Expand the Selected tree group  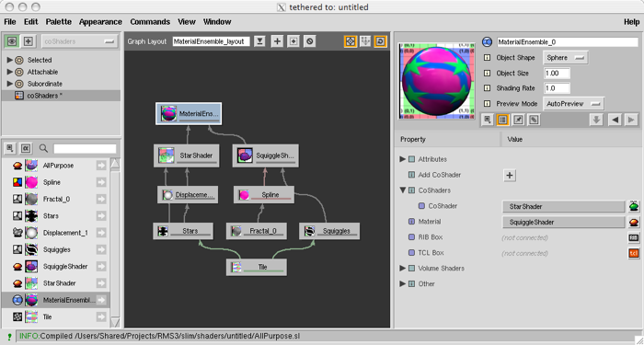(x=10, y=60)
